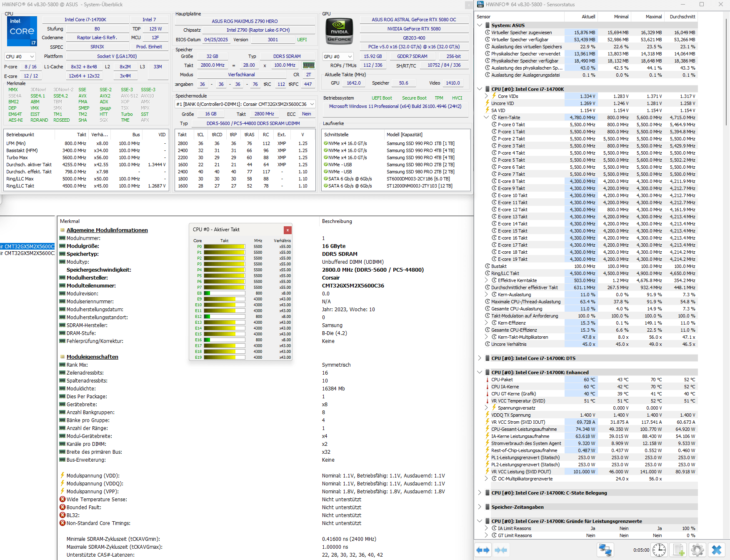Click the Merkmal column header
This screenshot has height=560, width=730.
pos(188,221)
